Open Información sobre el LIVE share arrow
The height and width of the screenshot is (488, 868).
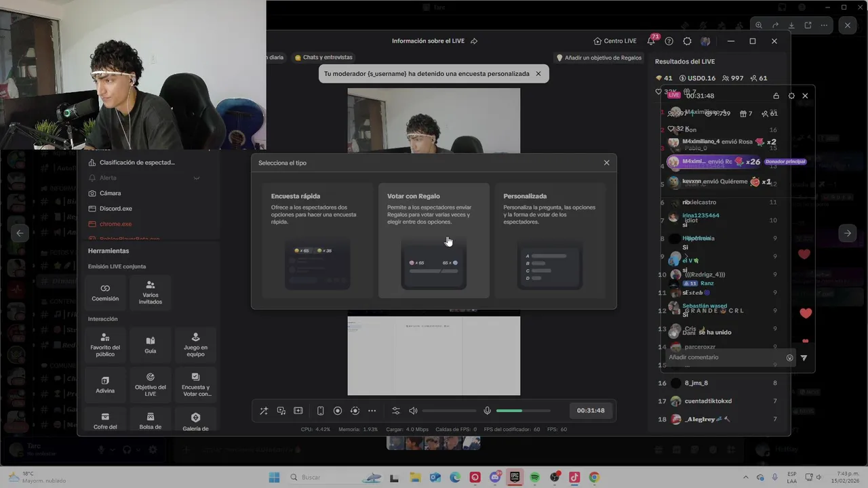(x=474, y=41)
